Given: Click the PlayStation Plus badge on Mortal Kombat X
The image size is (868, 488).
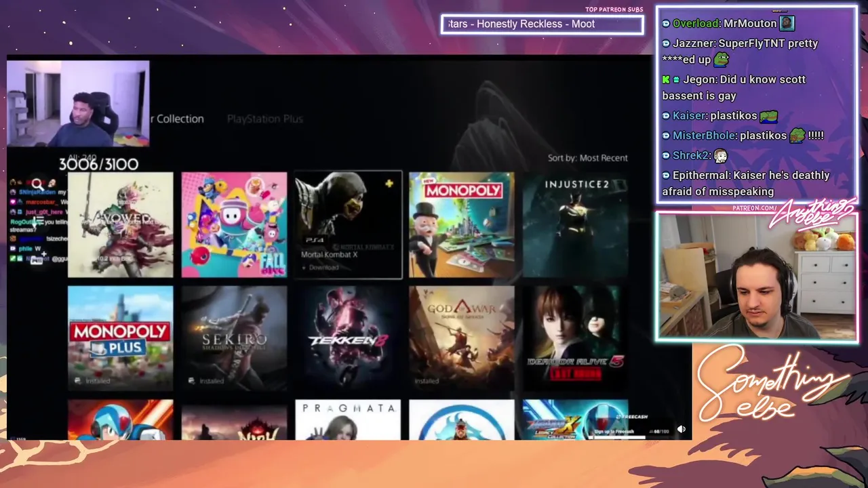Looking at the screenshot, I should pyautogui.click(x=389, y=184).
